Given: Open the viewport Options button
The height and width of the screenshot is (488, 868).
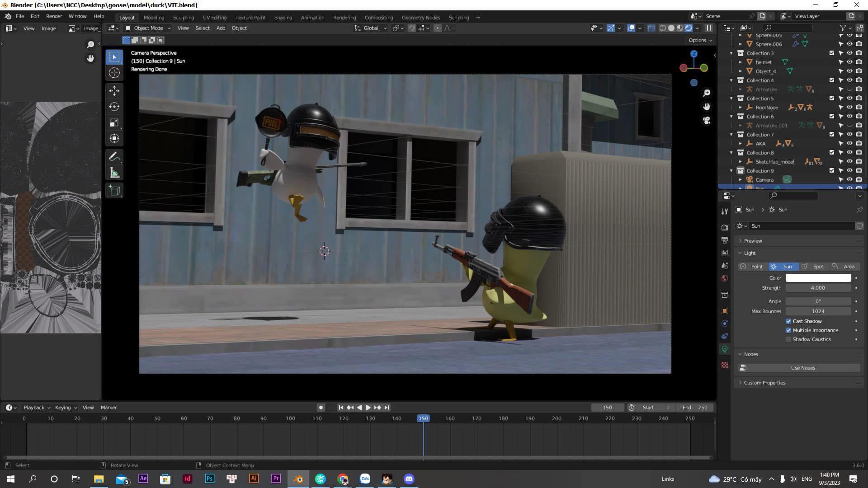Looking at the screenshot, I should pos(700,40).
